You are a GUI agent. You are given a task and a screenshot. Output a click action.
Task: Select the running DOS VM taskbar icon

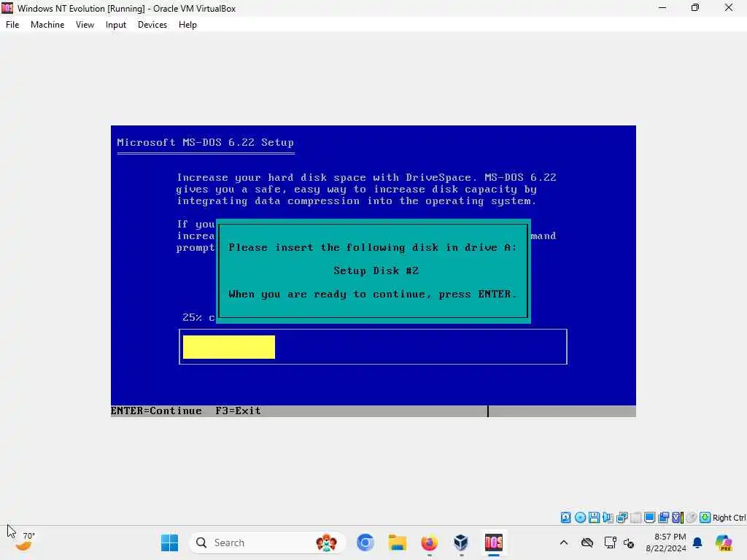(494, 542)
